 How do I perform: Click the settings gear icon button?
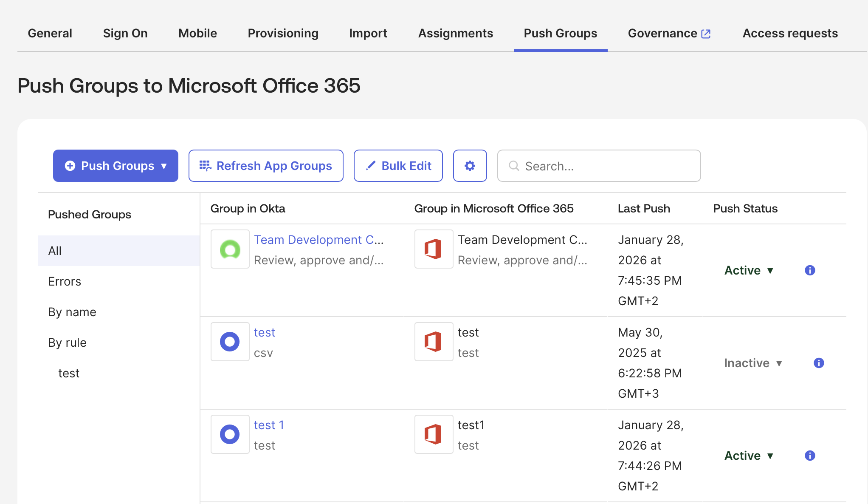click(x=470, y=166)
